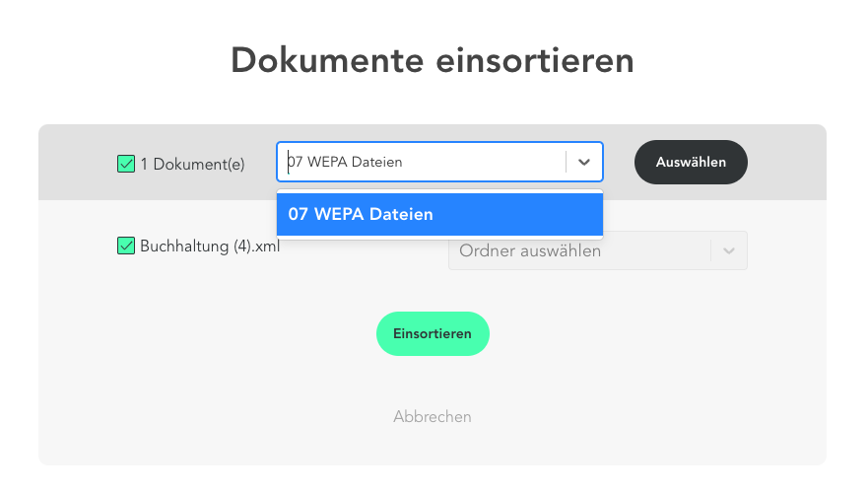Deselect document via "Buchhaltung (4).xml" label
This screenshot has height=494, width=868.
coord(210,247)
